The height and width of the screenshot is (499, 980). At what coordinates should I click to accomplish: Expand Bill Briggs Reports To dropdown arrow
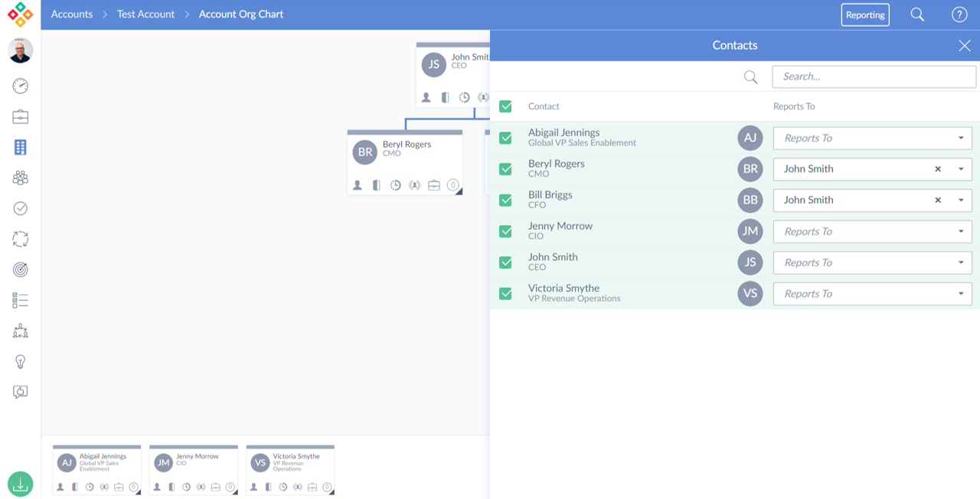point(961,201)
